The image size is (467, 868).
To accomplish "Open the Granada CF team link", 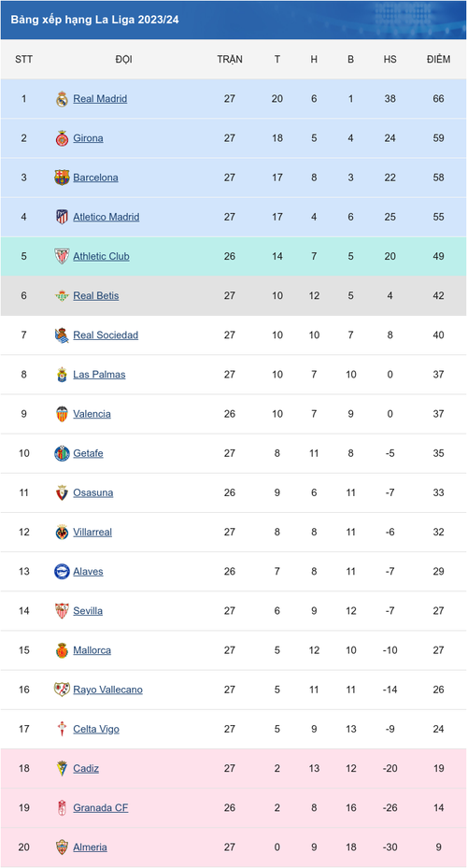I will (x=101, y=808).
